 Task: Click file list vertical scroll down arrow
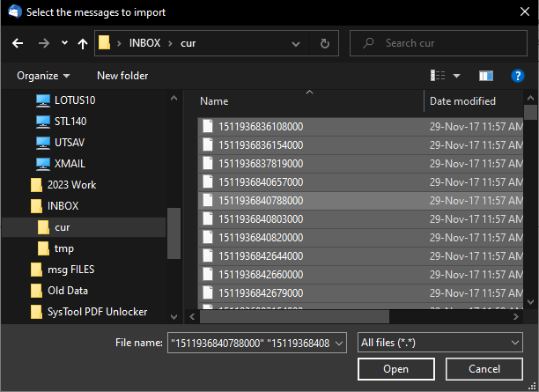(x=530, y=302)
